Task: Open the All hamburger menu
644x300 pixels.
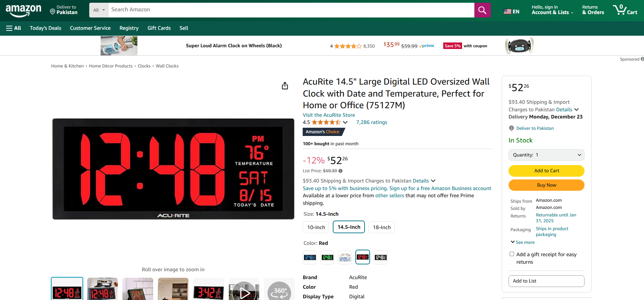Action: point(14,28)
